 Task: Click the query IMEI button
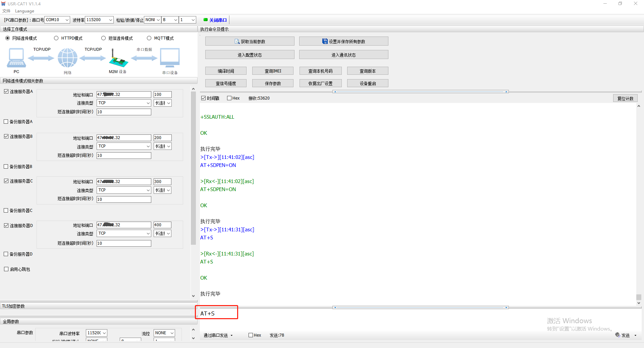coord(273,71)
